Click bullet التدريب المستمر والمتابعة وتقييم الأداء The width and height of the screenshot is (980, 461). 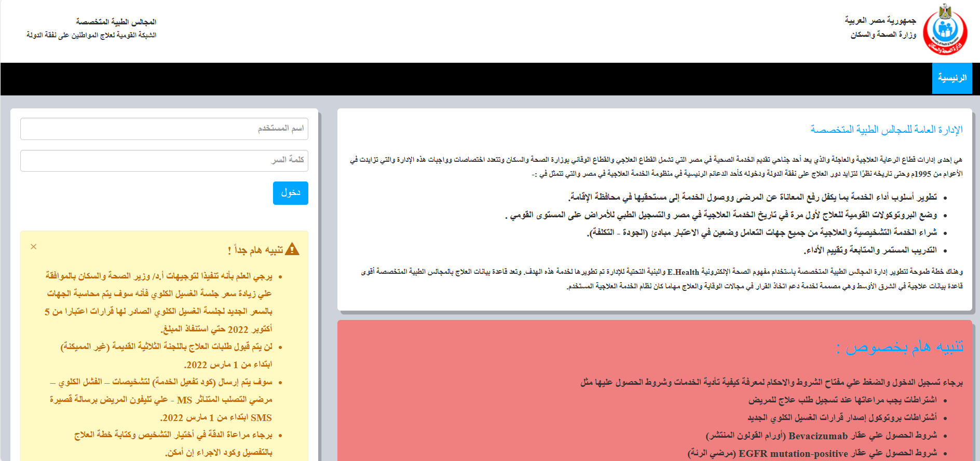pos(870,250)
